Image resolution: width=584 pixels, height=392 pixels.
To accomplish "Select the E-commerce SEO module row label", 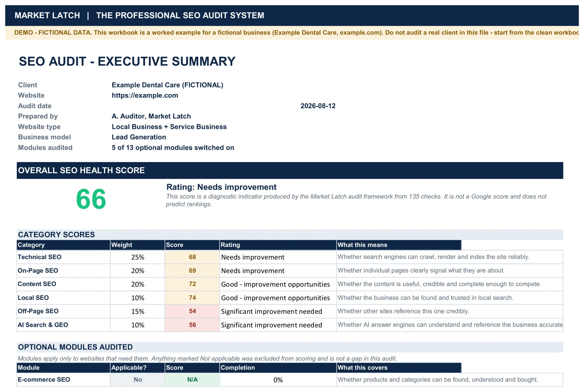I will [x=44, y=380].
